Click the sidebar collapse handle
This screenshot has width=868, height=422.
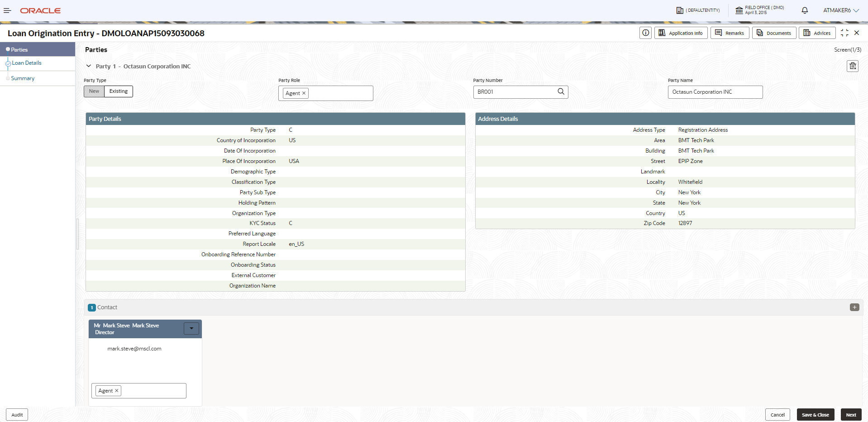pyautogui.click(x=77, y=234)
